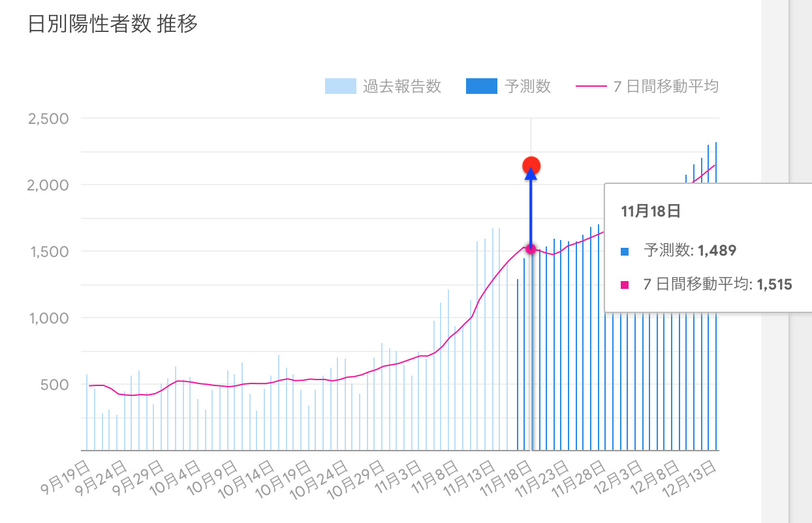Click the 2,500 y-axis label
The height and width of the screenshot is (523, 812).
[48, 119]
